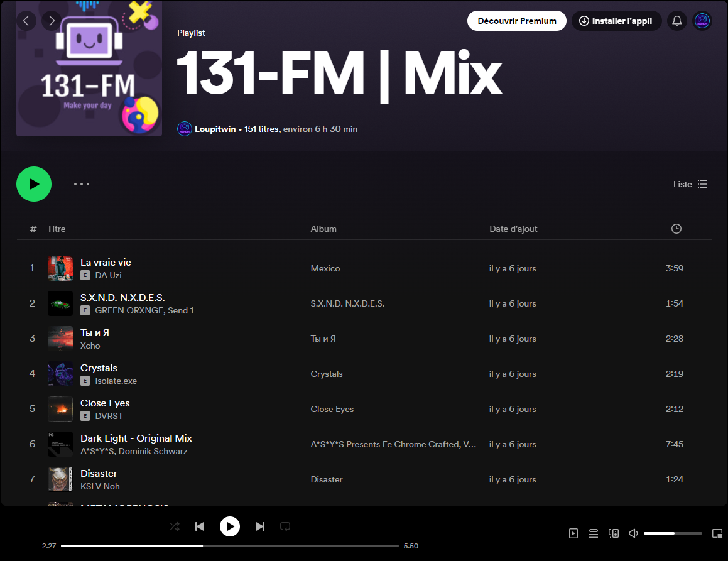Open the A*S*Y*S Presents Fe Chrome album
This screenshot has width=728, height=561.
point(393,444)
